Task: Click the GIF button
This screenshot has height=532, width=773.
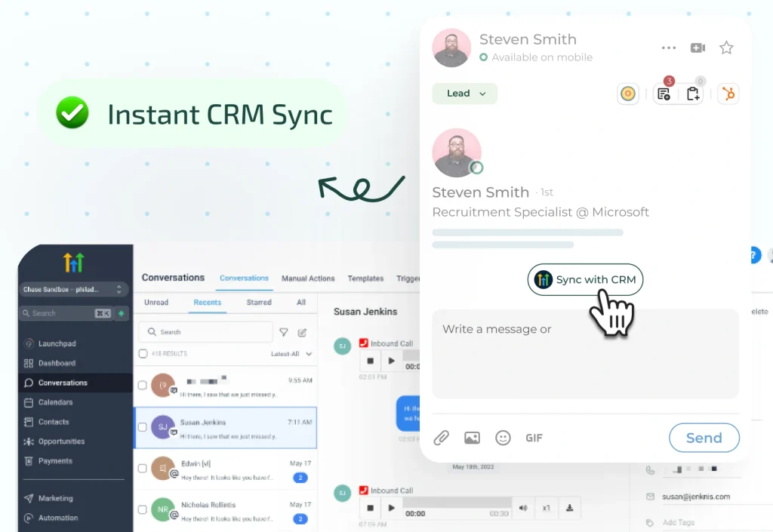Action: coord(534,438)
